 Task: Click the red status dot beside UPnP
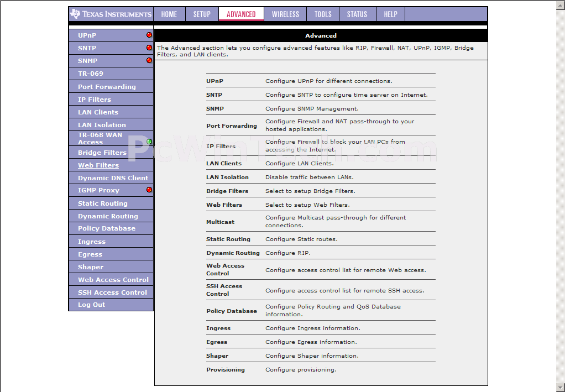[x=149, y=35]
